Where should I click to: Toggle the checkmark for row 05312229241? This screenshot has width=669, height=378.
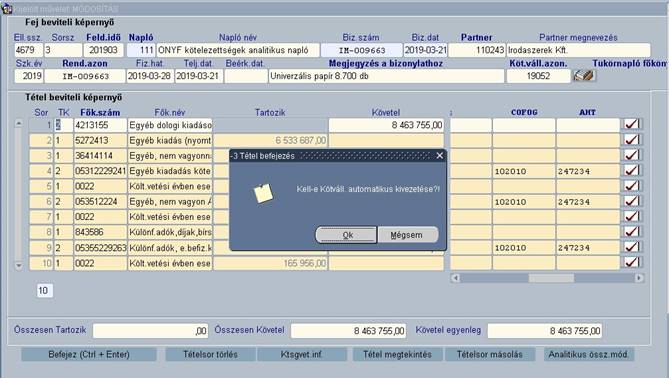click(631, 171)
